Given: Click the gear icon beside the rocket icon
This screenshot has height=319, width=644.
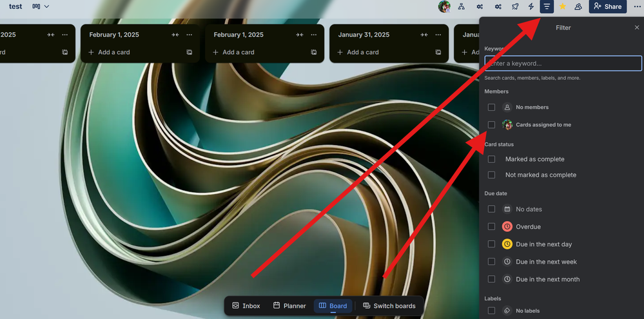Looking at the screenshot, I should pyautogui.click(x=498, y=6).
